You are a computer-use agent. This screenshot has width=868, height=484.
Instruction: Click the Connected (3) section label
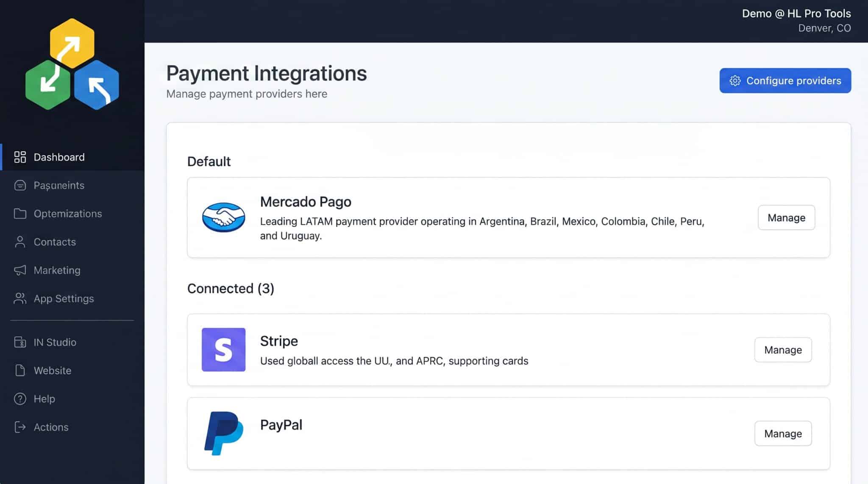point(231,288)
